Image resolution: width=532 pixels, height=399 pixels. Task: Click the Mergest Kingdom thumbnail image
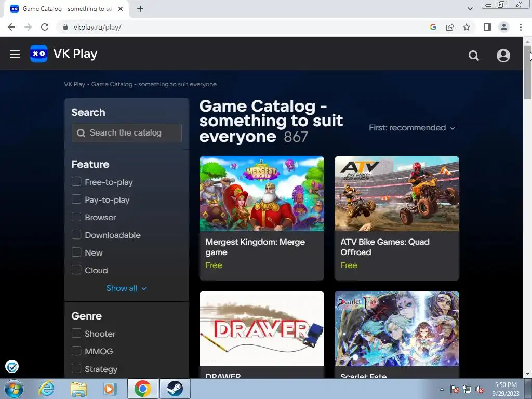click(x=262, y=193)
